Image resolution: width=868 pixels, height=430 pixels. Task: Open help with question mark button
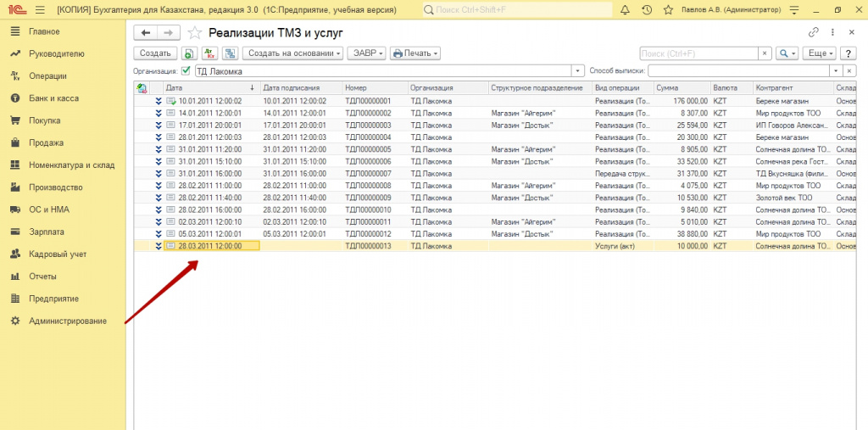(848, 53)
